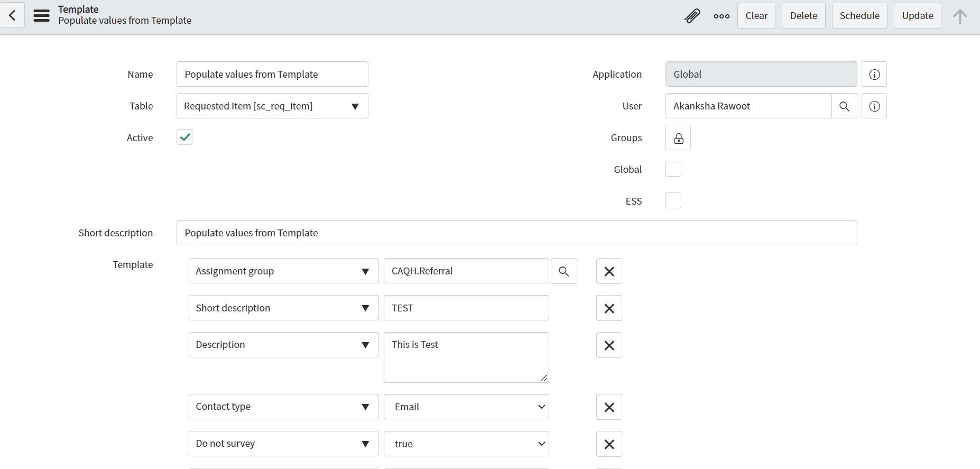
Task: Open the Short description field selector
Action: [x=283, y=308]
